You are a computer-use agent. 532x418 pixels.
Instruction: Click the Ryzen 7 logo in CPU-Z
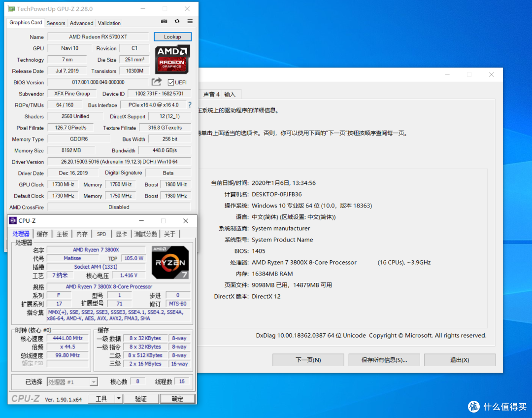(x=170, y=262)
